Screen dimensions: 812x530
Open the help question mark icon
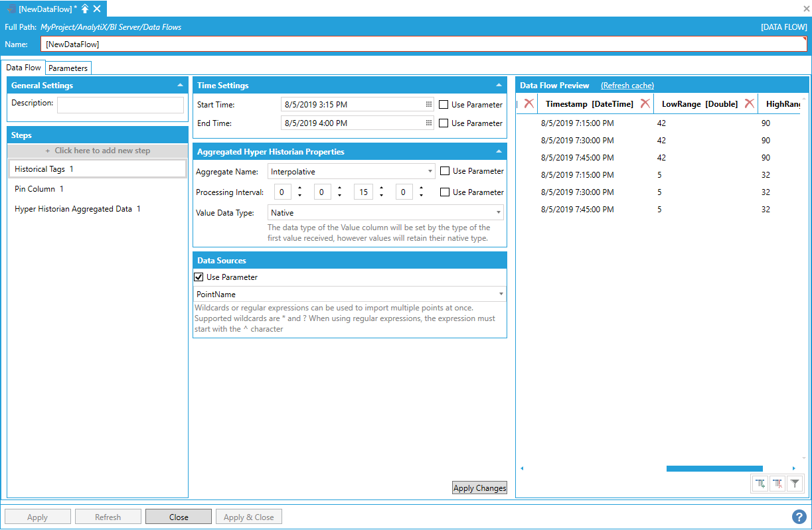click(799, 517)
